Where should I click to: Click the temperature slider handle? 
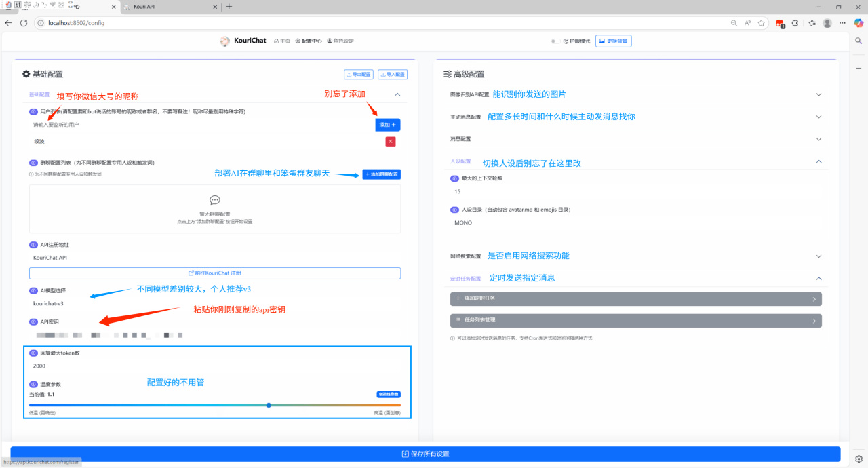coord(269,405)
